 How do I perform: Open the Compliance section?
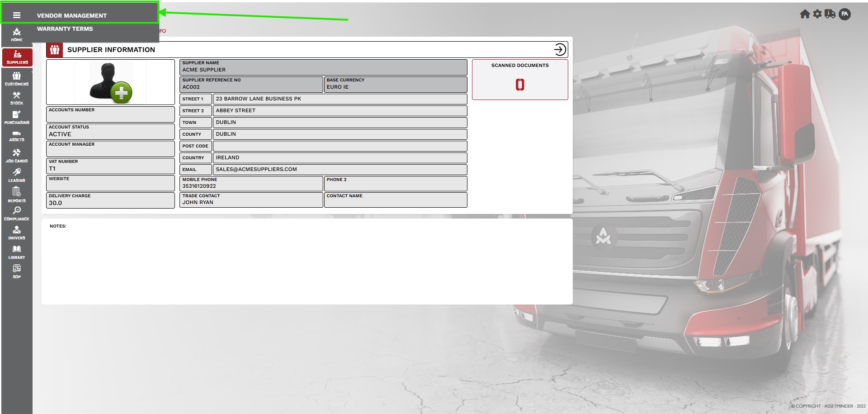17,214
